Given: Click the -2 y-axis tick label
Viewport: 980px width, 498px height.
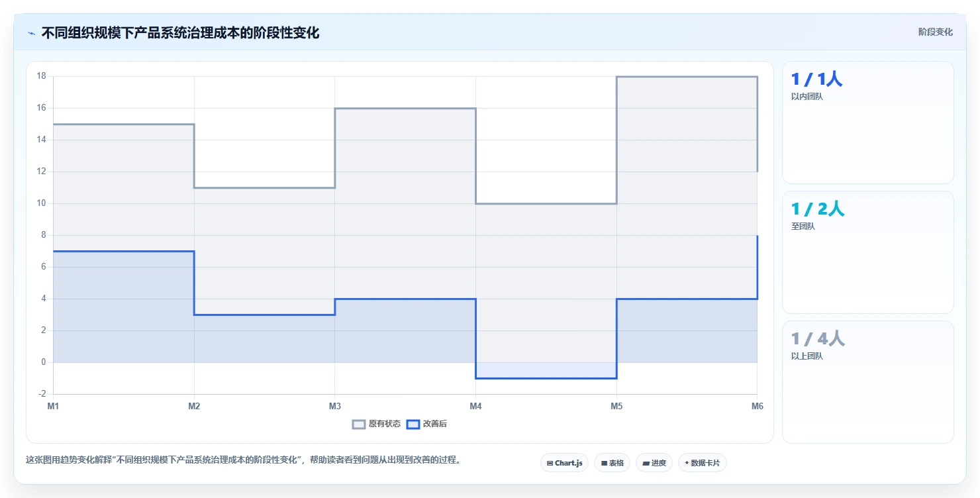Looking at the screenshot, I should pos(42,394).
